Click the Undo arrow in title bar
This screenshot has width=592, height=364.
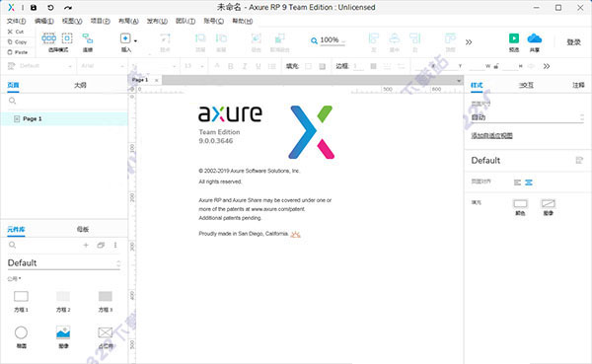pos(50,7)
